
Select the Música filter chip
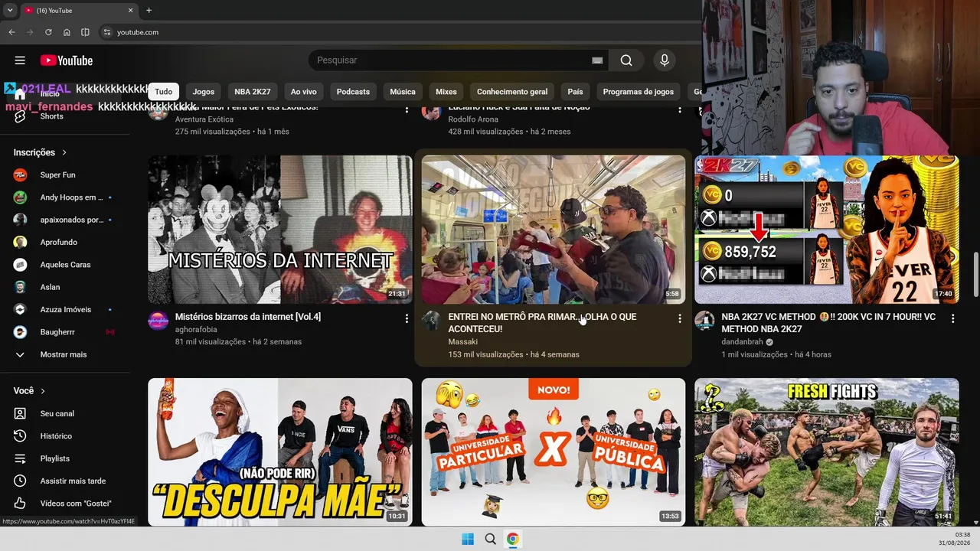click(403, 92)
